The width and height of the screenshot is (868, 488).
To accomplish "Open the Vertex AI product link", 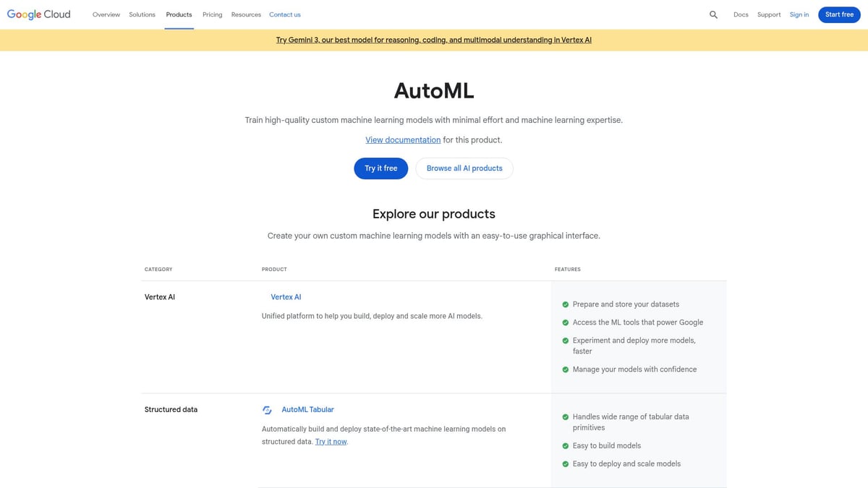I will tap(286, 297).
